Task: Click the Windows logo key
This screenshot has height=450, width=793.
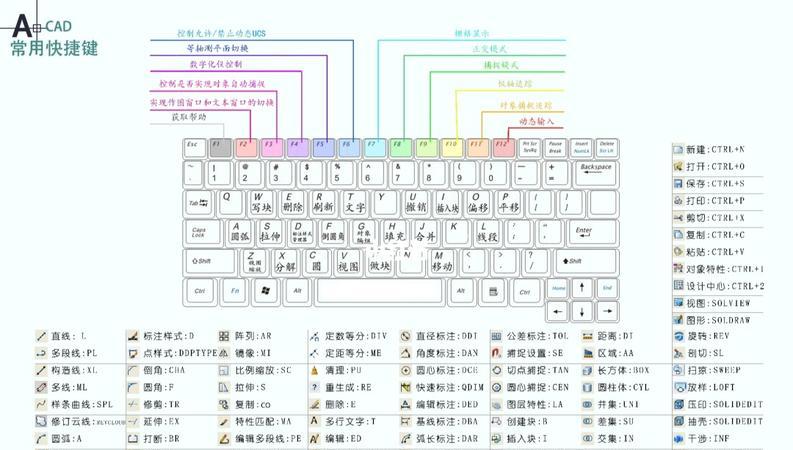Action: pyautogui.click(x=266, y=291)
